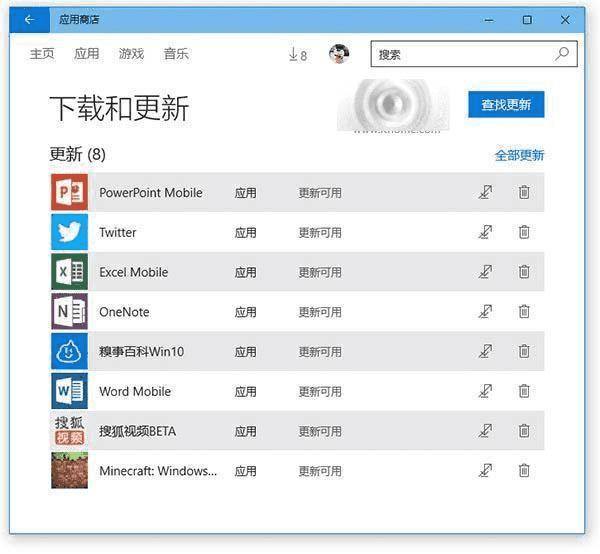Remove 糗事百科Win10 update with trash icon
Viewport: 600px width, 554px height.
pyautogui.click(x=524, y=351)
